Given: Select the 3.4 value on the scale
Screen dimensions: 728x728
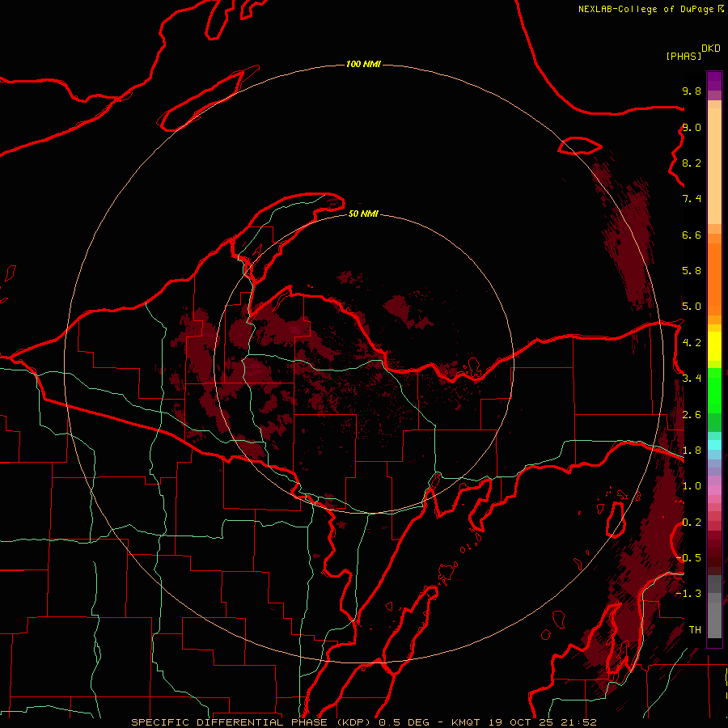Looking at the screenshot, I should (692, 379).
